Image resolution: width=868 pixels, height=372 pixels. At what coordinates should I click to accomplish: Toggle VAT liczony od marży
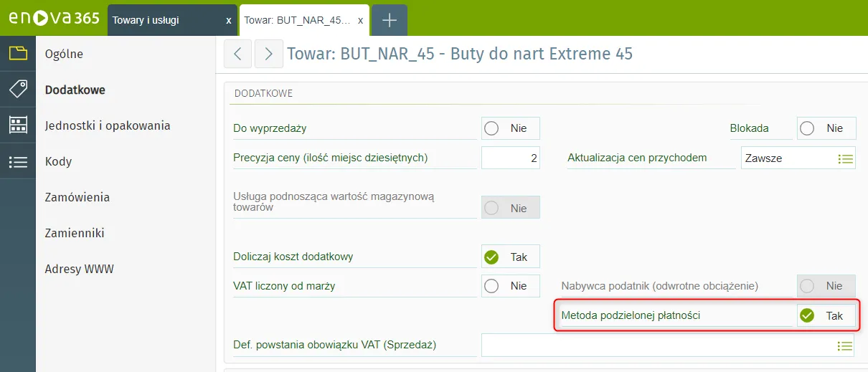coord(510,286)
